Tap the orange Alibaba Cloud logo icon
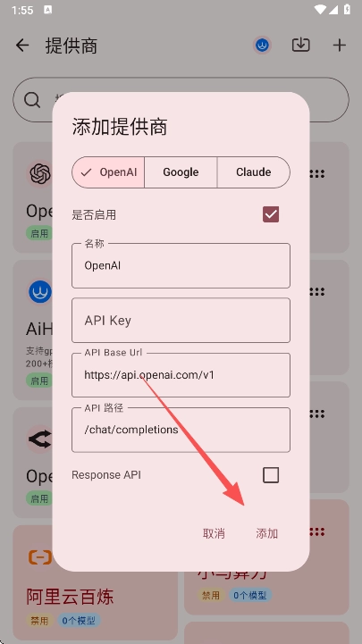 pos(40,557)
